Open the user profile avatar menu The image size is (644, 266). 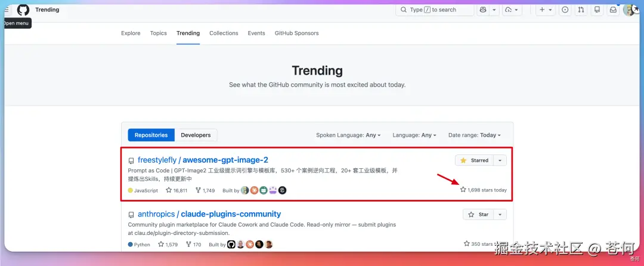point(629,10)
